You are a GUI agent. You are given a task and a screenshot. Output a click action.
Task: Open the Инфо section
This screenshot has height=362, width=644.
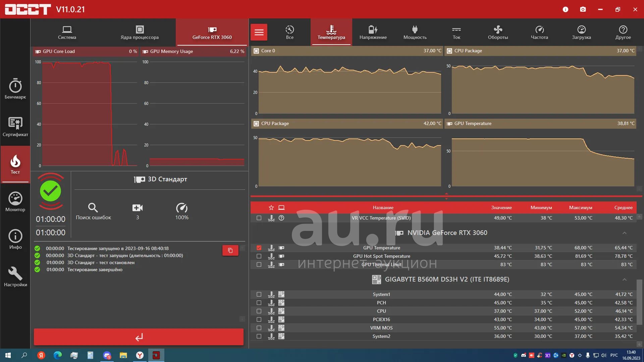tap(15, 239)
